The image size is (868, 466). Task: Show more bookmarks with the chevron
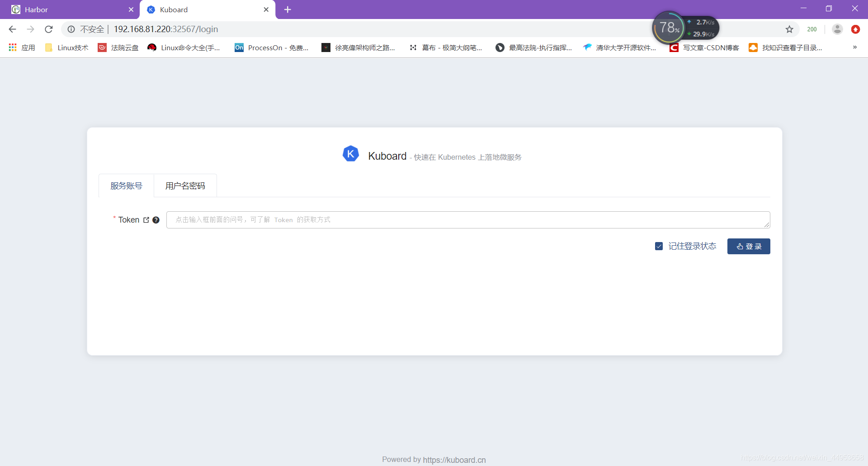click(x=855, y=48)
